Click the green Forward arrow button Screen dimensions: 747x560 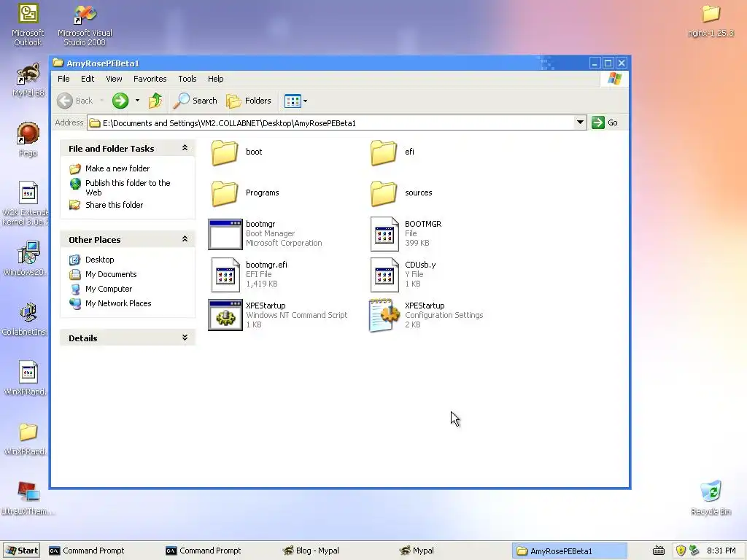120,101
